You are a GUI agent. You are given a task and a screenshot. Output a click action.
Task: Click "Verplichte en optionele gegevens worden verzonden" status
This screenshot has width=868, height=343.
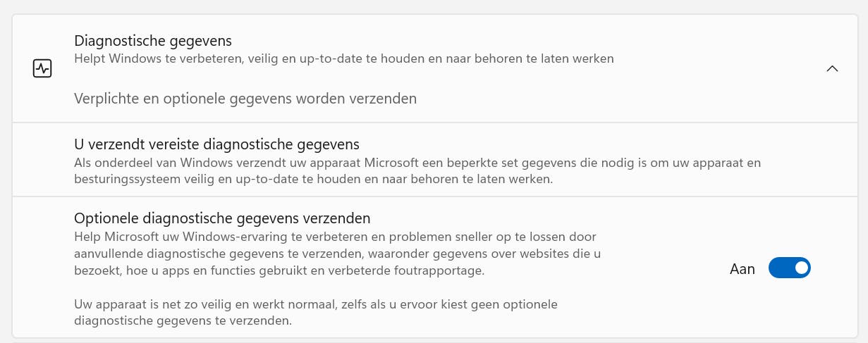[x=245, y=99]
